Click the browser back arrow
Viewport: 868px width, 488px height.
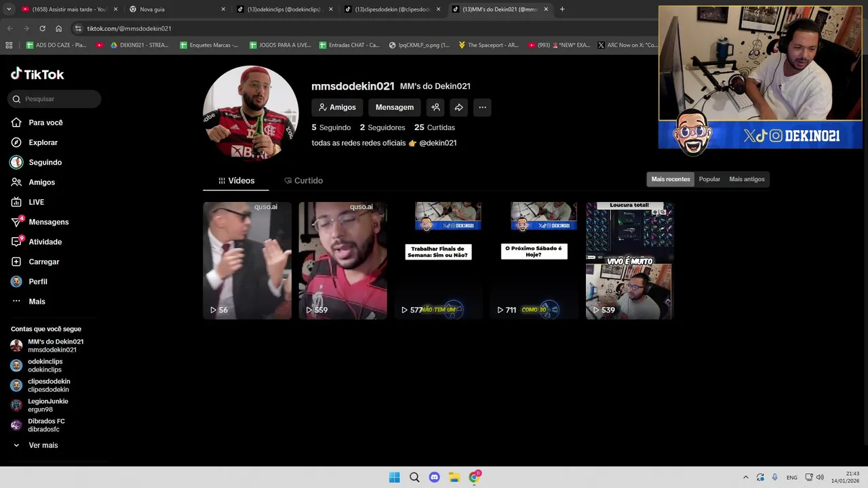(x=9, y=28)
